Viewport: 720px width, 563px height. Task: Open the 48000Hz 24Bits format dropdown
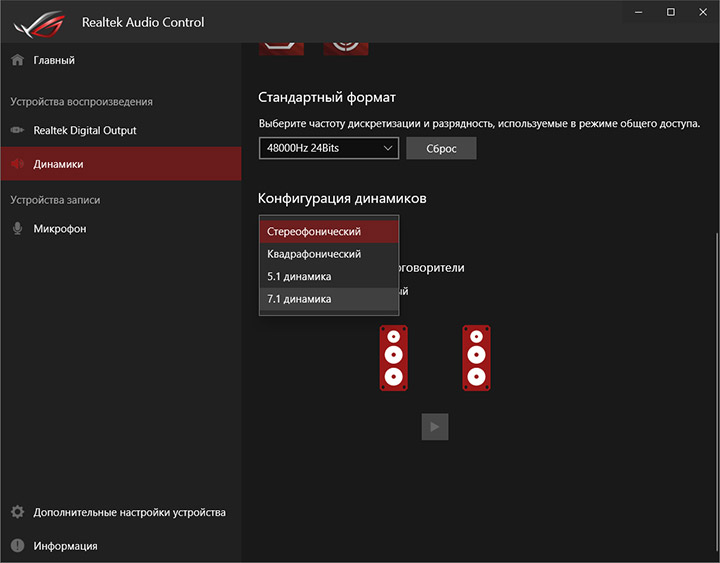[x=328, y=148]
